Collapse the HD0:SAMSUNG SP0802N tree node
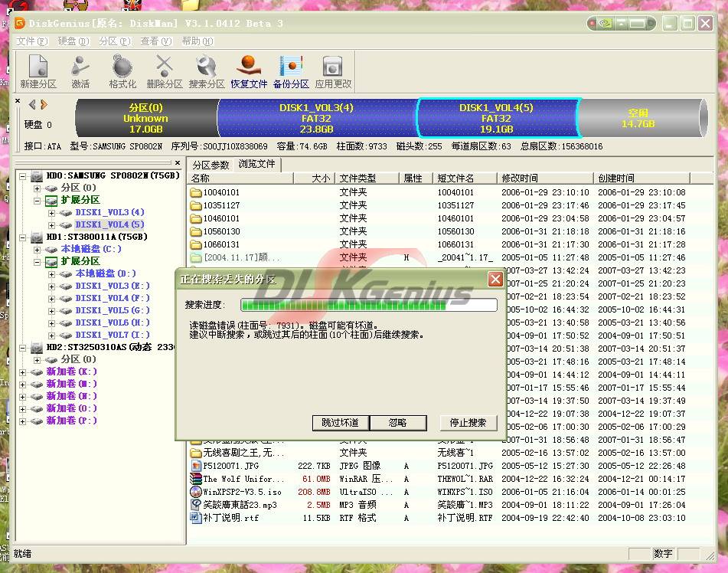 pos(22,176)
